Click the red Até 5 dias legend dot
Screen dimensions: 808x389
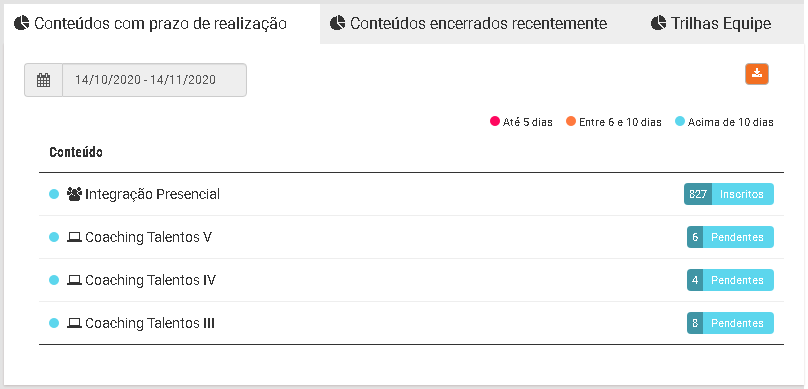click(x=495, y=122)
